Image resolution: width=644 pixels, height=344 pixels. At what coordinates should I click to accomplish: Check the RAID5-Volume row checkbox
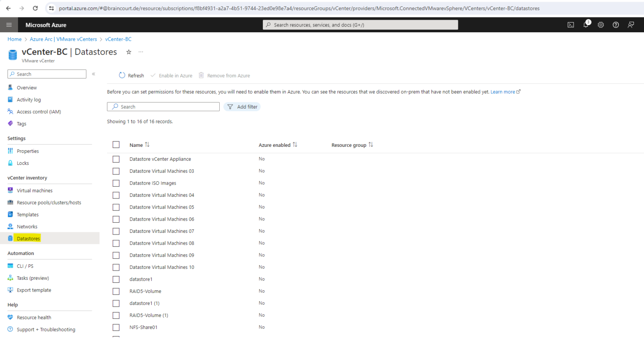tap(116, 291)
